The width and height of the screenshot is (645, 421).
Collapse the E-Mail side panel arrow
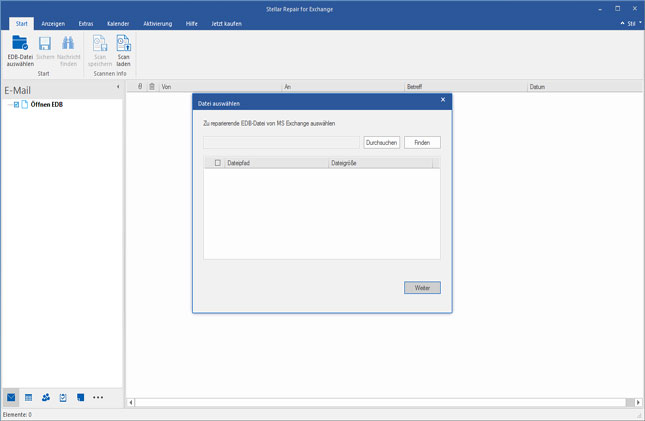pyautogui.click(x=118, y=88)
